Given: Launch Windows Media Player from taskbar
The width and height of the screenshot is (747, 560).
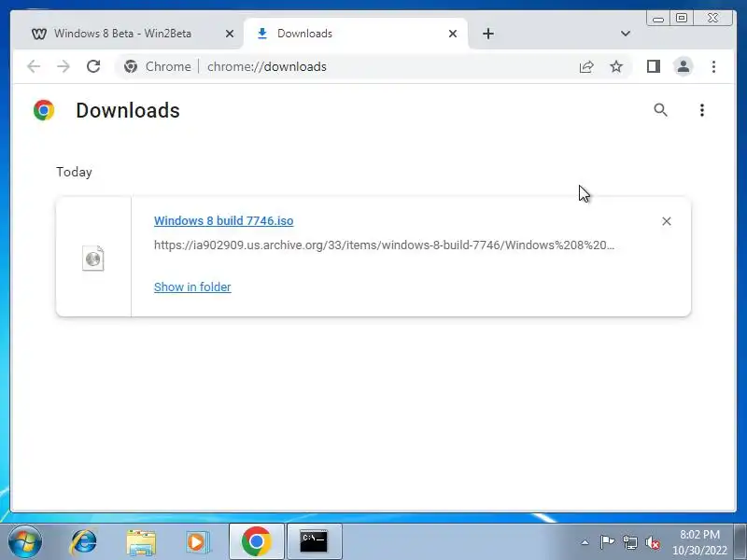Looking at the screenshot, I should [x=196, y=542].
